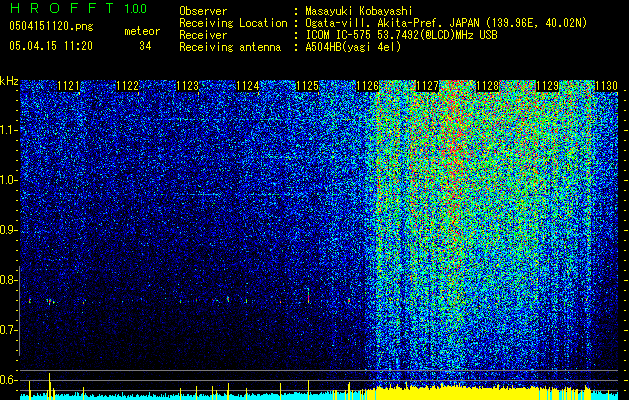629x400 pixels.
Task: Click the 1127 time marker
Action: point(428,86)
